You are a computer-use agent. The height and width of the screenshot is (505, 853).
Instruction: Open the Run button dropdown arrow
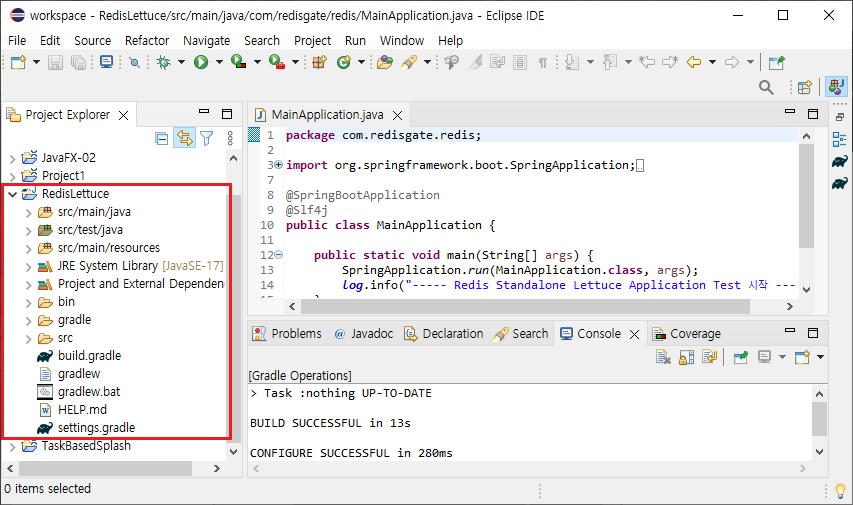point(217,62)
